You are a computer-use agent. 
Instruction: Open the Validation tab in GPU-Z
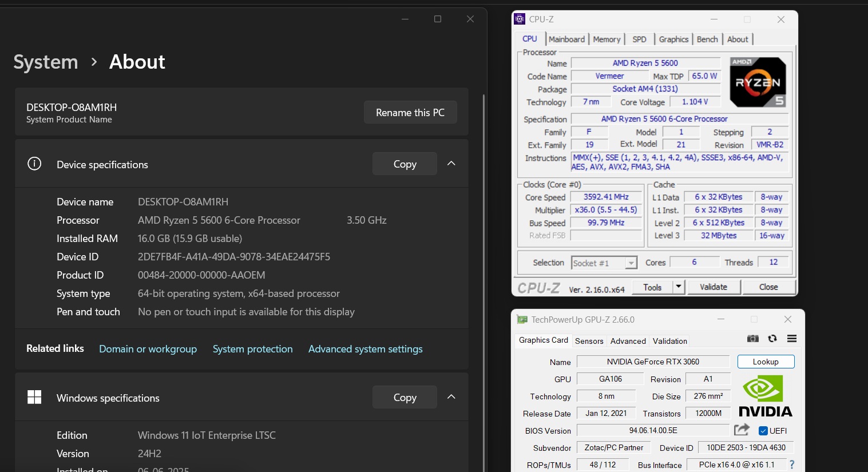pyautogui.click(x=670, y=341)
